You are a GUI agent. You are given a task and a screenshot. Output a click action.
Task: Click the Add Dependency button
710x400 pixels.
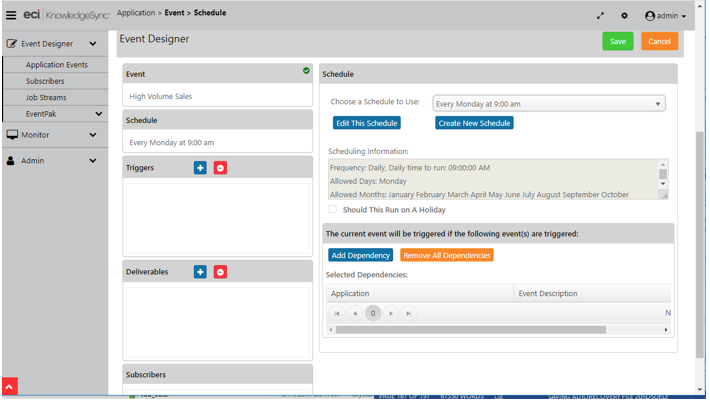pos(360,255)
